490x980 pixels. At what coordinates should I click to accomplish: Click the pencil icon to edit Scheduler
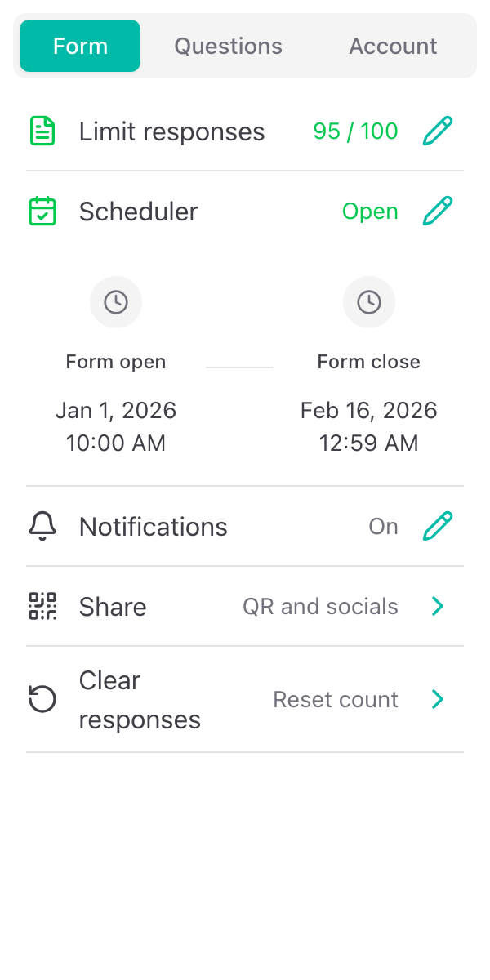point(438,211)
